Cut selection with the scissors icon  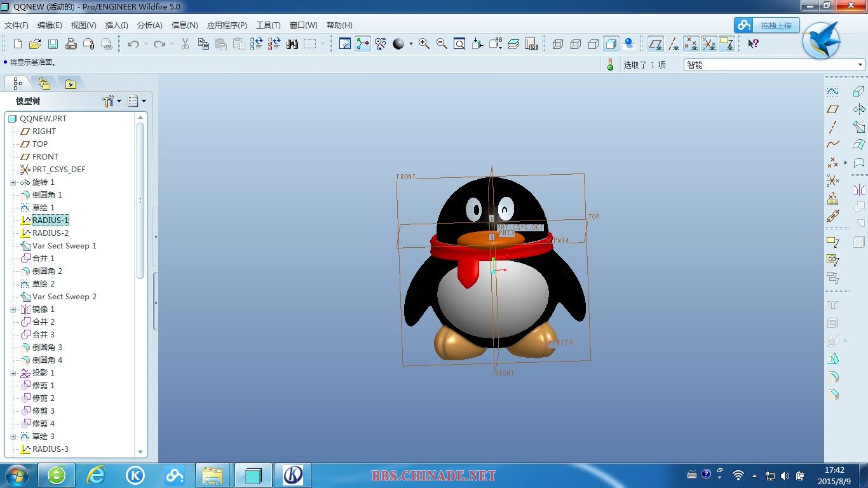coord(186,44)
